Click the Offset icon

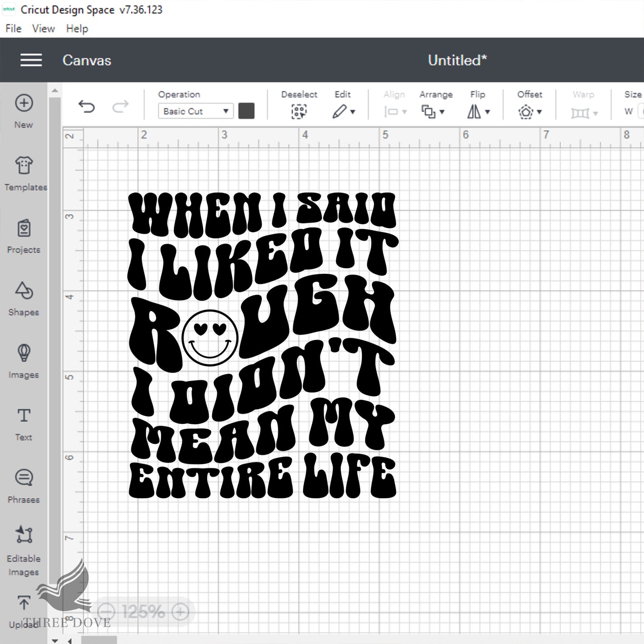point(526,111)
